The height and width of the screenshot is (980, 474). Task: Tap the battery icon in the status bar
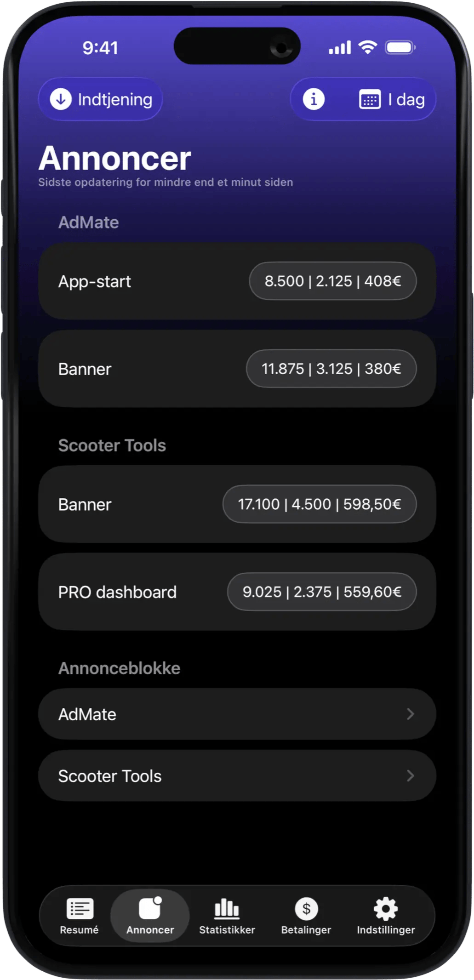(400, 47)
